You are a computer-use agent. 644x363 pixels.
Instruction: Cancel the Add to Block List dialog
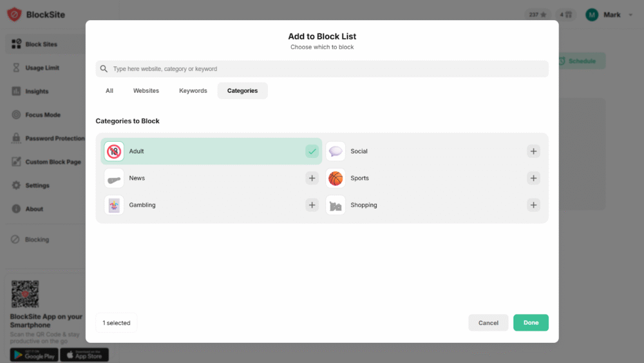[488, 322]
